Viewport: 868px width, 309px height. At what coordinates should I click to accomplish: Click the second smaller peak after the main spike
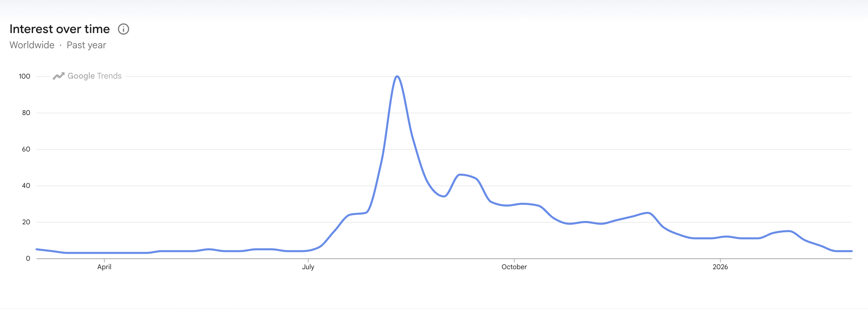coord(461,175)
